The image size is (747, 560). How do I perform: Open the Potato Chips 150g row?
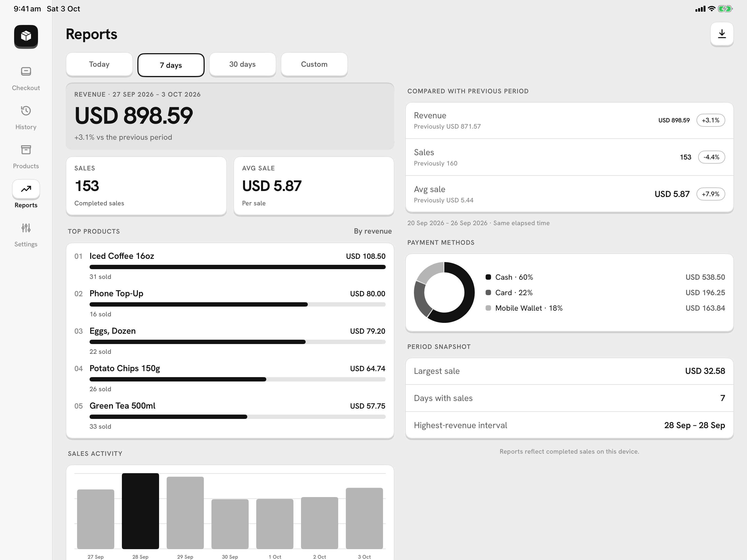pos(230,378)
